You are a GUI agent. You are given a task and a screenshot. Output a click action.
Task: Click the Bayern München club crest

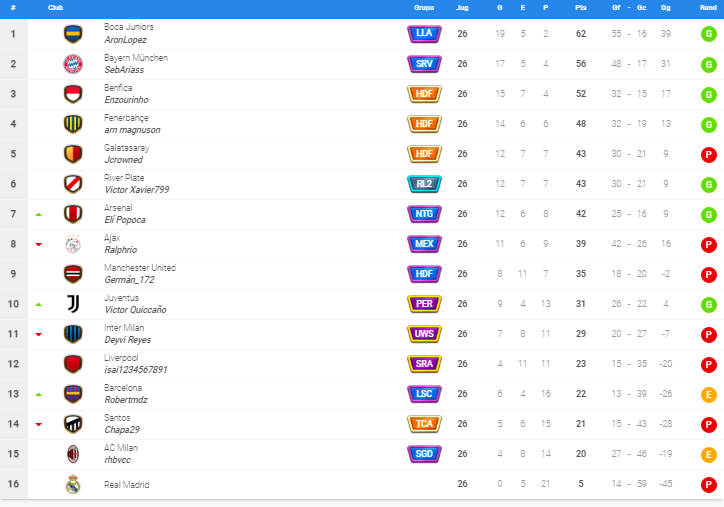point(73,64)
